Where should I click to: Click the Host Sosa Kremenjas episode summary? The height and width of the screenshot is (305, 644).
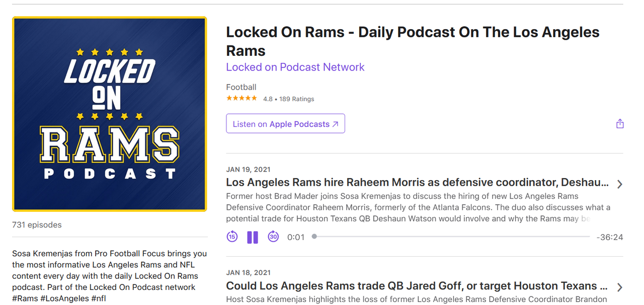point(417,299)
